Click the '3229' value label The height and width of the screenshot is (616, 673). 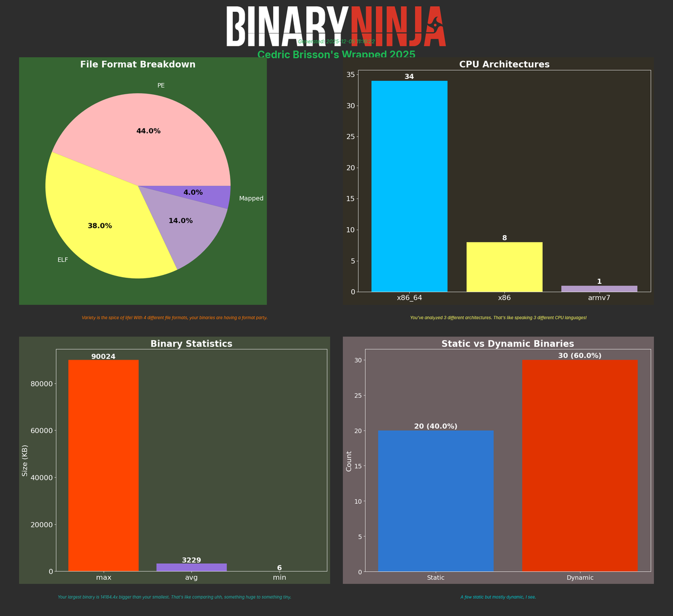191,560
